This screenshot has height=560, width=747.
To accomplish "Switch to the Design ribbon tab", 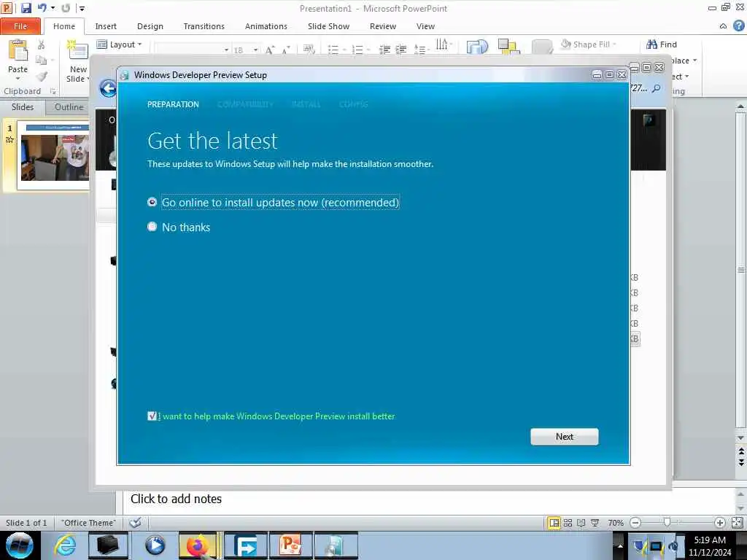I will (x=150, y=26).
